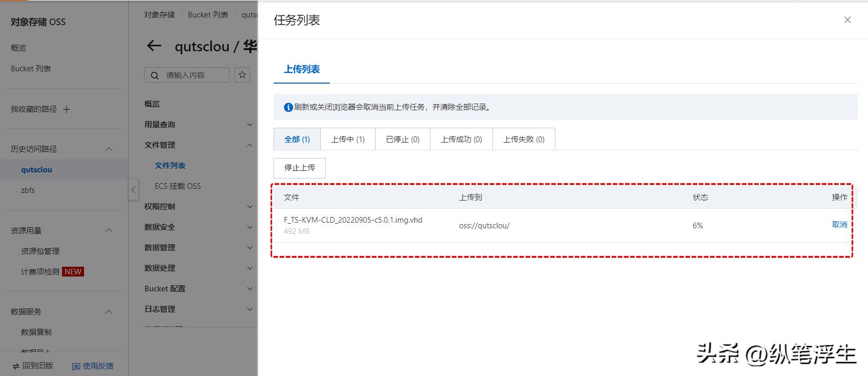
Task: Select the 上传列表 tab
Action: pyautogui.click(x=302, y=69)
